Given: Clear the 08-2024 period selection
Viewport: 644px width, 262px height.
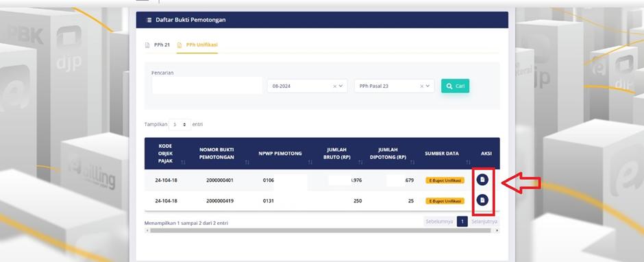Looking at the screenshot, I should click(335, 86).
